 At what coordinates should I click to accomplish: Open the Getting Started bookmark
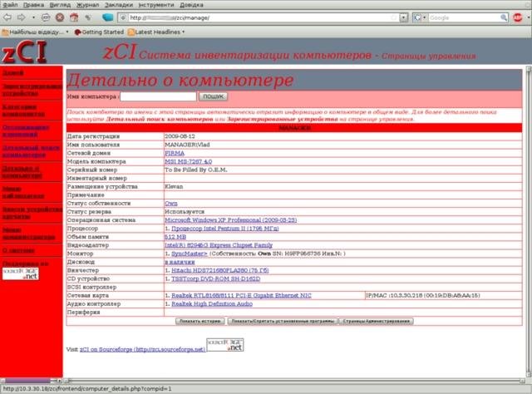(x=99, y=32)
